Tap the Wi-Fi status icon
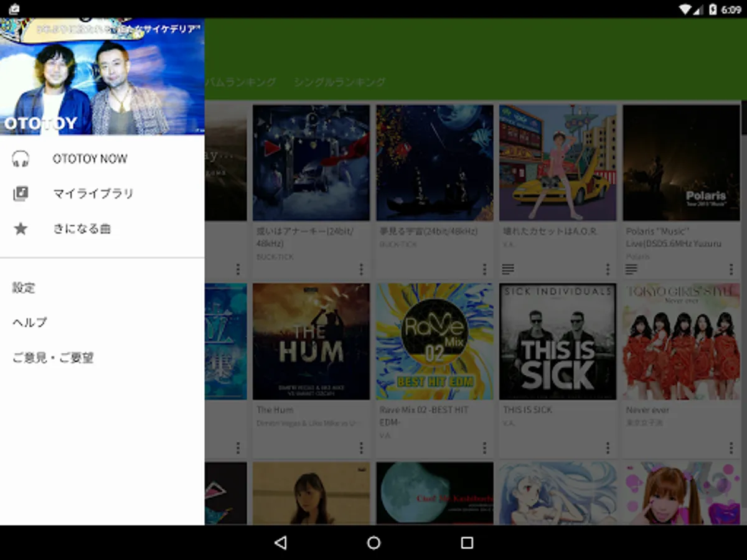Viewport: 747px width, 560px height. click(x=686, y=9)
